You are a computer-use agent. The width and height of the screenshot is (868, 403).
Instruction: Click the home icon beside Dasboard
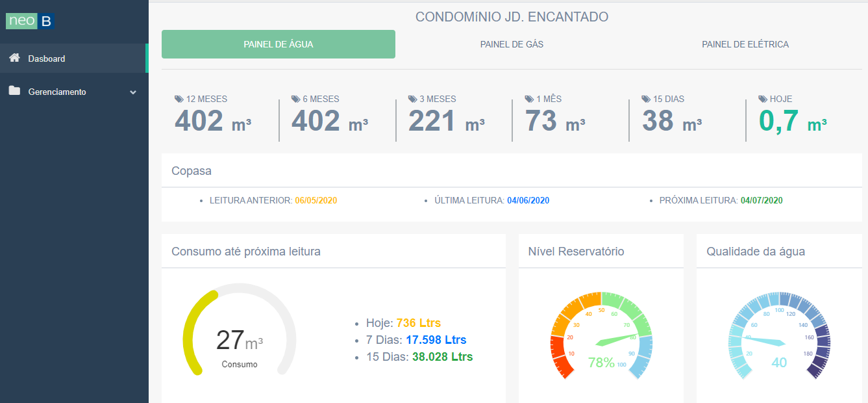pyautogui.click(x=16, y=58)
